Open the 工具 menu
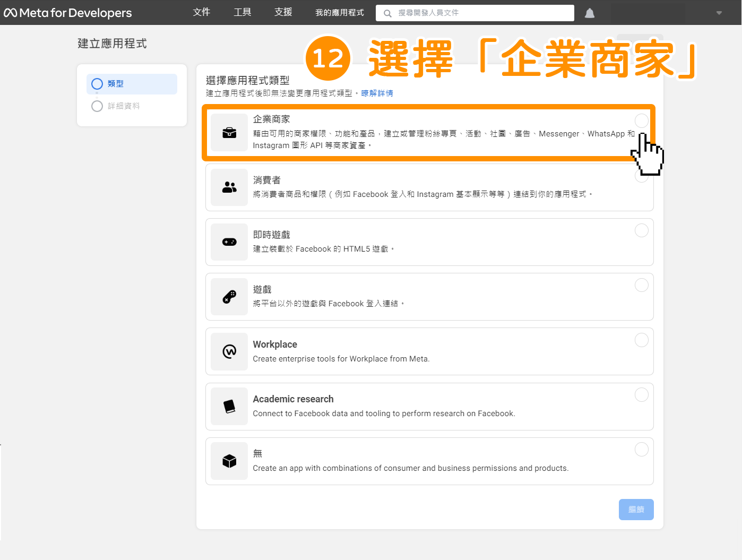The height and width of the screenshot is (560, 742). 243,12
